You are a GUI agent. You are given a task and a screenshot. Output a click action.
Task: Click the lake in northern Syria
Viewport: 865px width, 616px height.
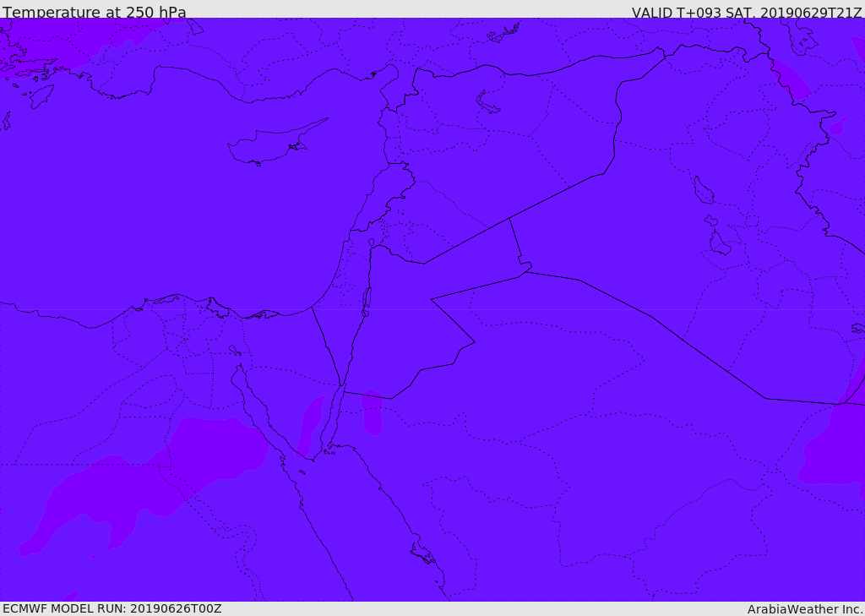pyautogui.click(x=487, y=102)
